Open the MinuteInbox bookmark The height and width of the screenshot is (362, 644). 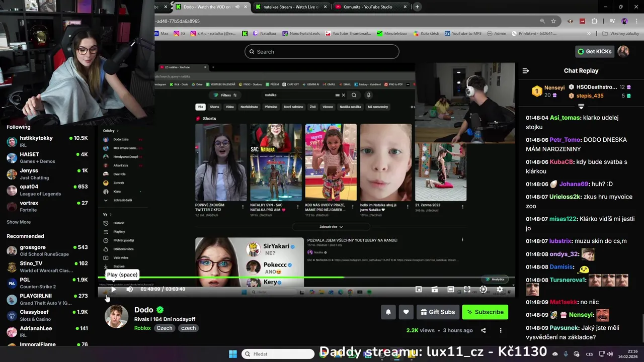click(x=391, y=33)
